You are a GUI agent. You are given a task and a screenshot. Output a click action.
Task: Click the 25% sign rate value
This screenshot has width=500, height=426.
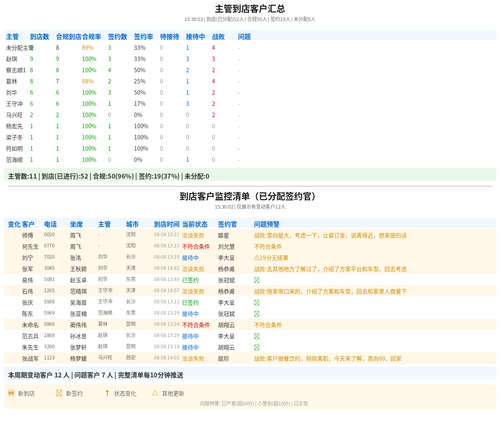[140, 81]
